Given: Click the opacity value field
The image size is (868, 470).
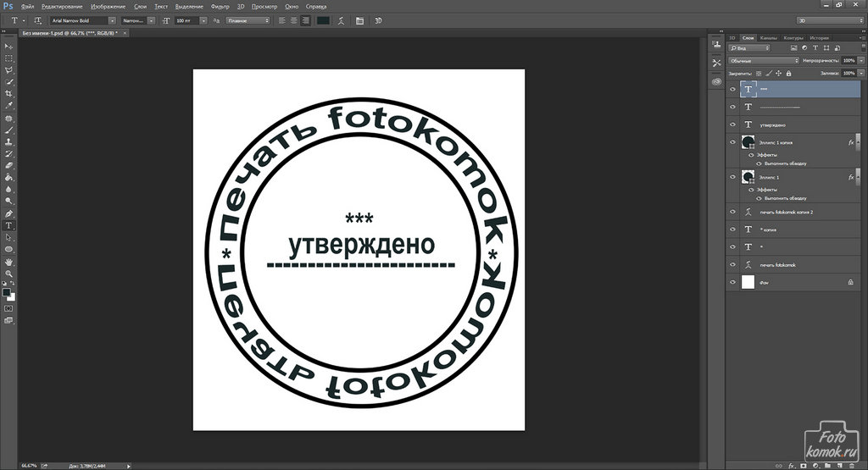Looking at the screenshot, I should point(849,61).
